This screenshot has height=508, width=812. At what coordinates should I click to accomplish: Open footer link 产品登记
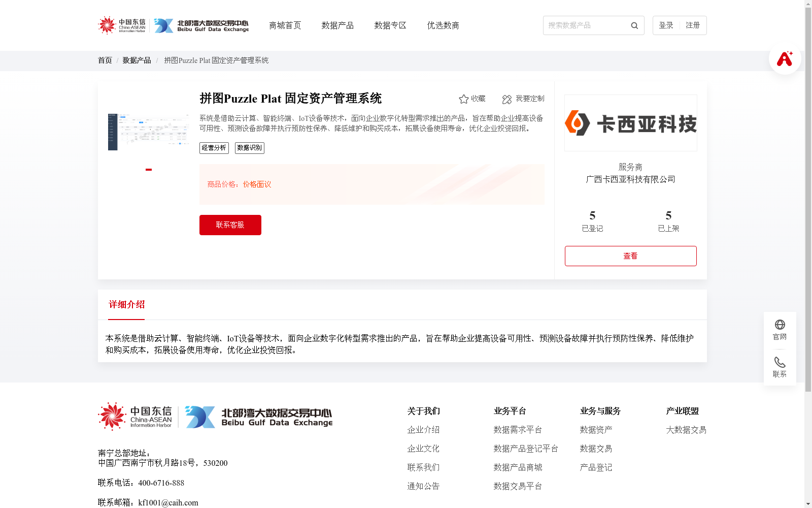596,467
